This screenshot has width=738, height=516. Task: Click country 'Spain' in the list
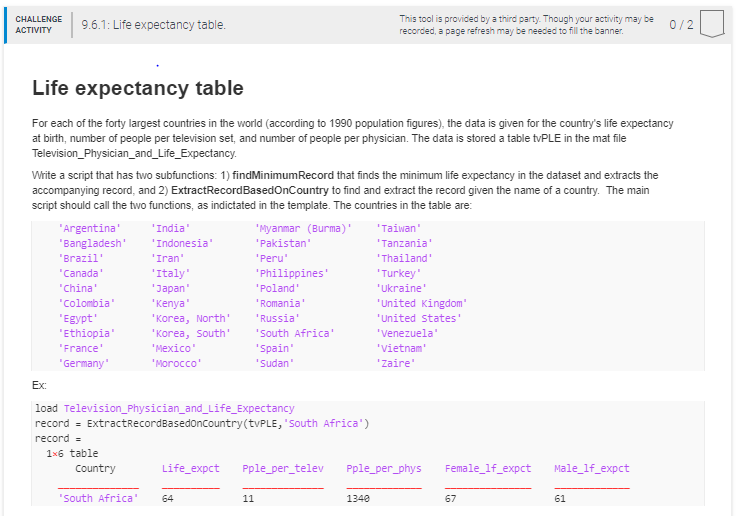(x=274, y=348)
